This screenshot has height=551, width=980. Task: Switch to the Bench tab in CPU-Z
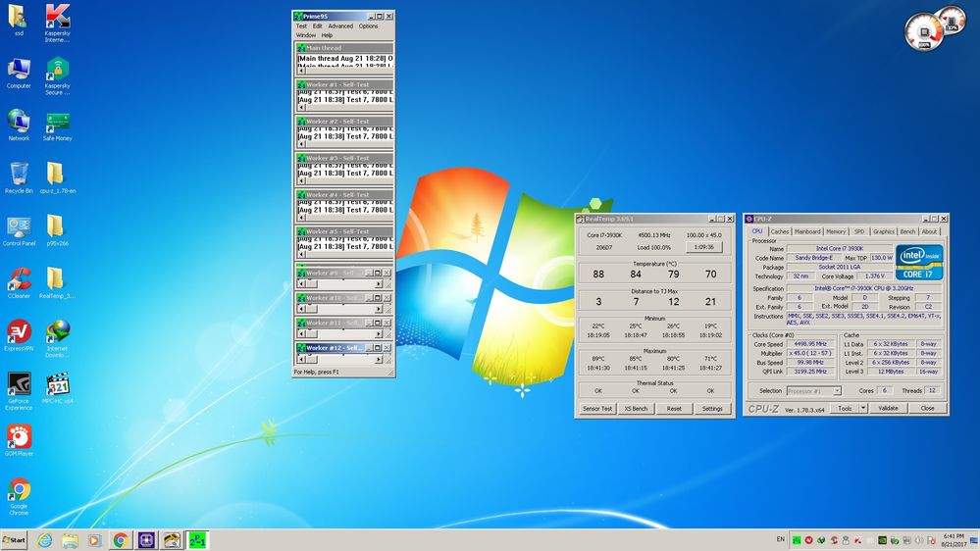tap(907, 231)
